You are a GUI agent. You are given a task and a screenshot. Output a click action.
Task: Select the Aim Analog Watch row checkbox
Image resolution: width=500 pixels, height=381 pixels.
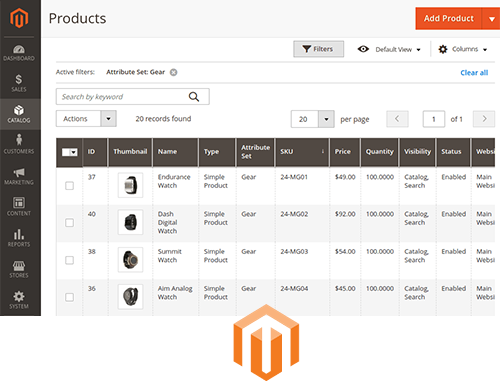(69, 297)
